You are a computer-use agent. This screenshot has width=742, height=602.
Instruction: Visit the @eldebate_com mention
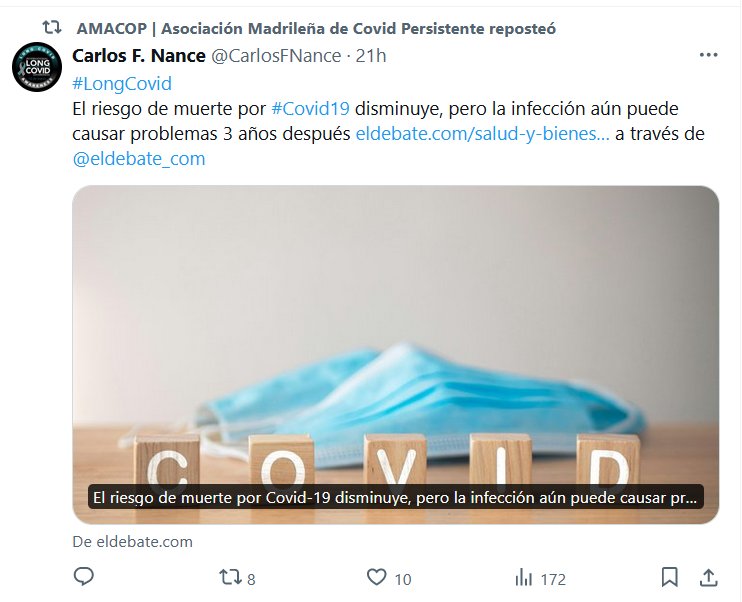139,159
